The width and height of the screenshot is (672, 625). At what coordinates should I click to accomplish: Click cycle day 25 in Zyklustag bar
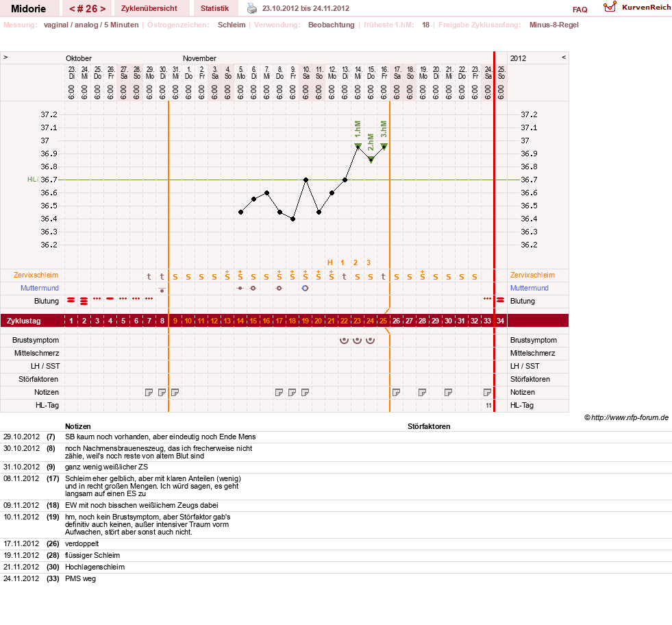click(x=383, y=321)
